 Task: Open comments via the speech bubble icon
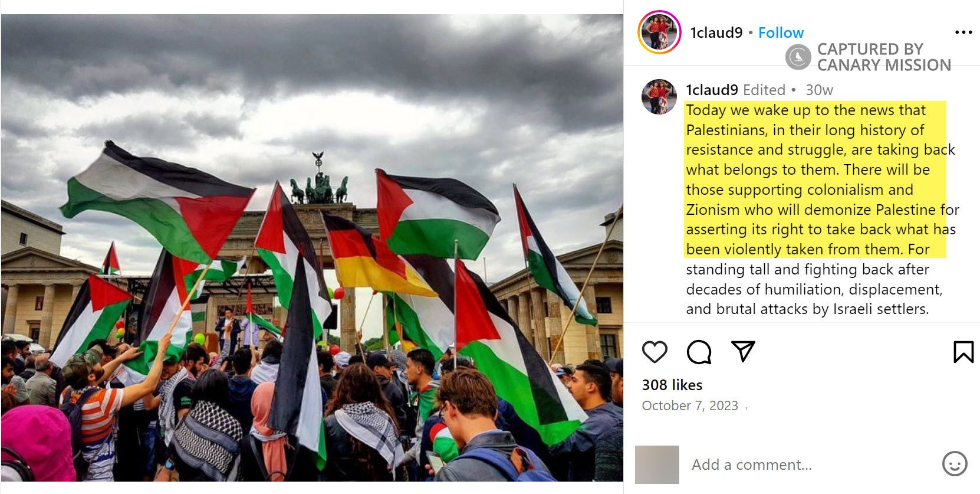coord(699,352)
